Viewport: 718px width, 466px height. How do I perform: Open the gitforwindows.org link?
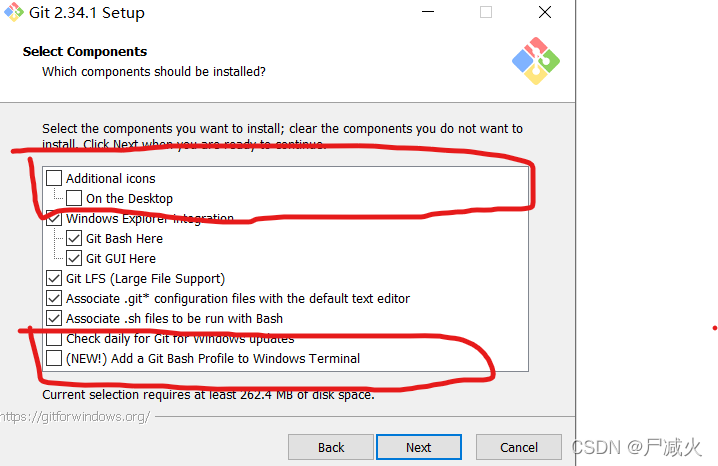(75, 417)
